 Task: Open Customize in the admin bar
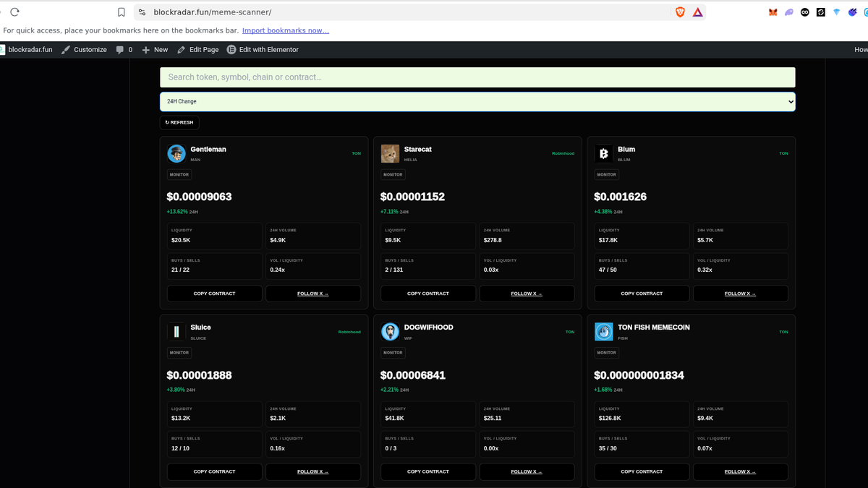coord(84,50)
